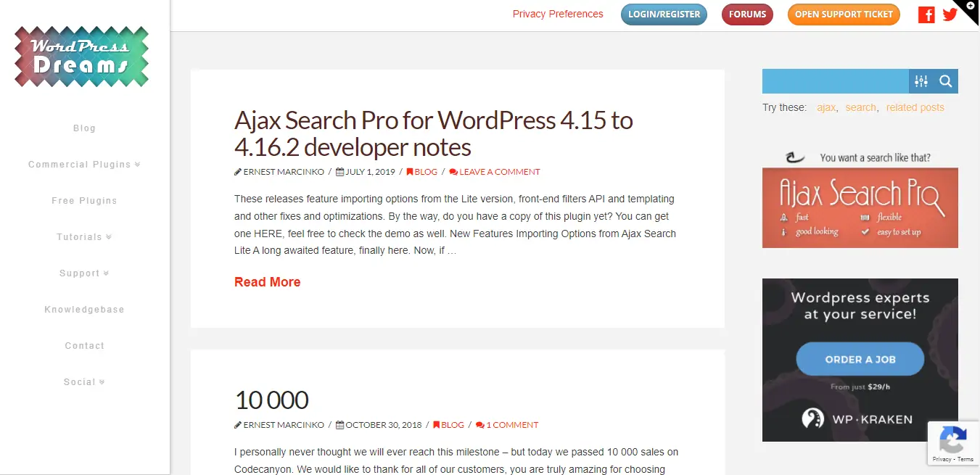Screen dimensions: 980x475
Task: Go to Blog in sidebar
Action: tap(84, 128)
